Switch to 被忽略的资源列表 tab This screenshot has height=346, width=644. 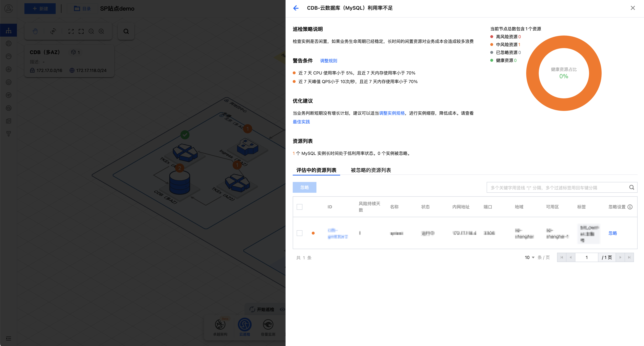371,170
